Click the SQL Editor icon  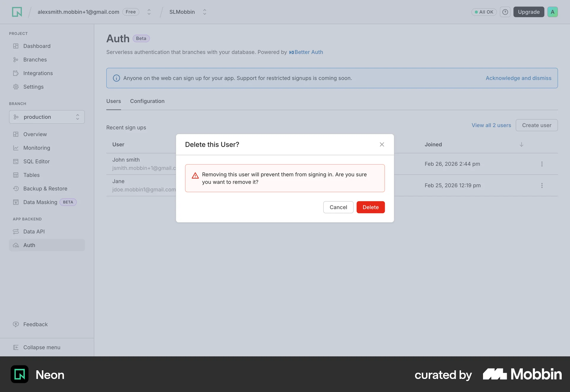16,162
